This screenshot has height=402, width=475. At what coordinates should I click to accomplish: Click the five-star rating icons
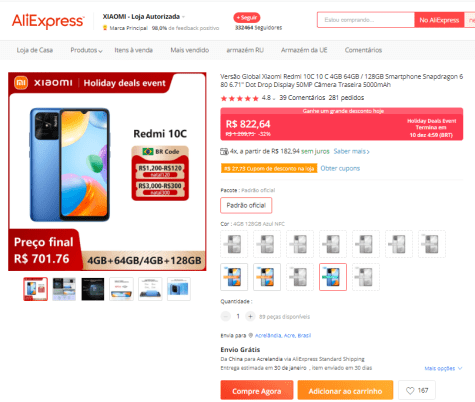point(240,98)
